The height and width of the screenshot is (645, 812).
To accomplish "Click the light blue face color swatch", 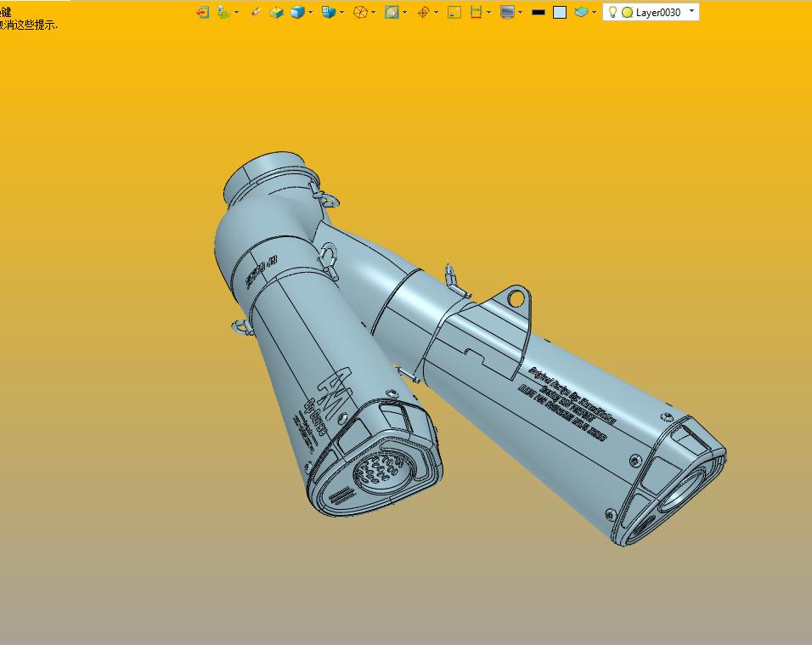I will (x=560, y=13).
